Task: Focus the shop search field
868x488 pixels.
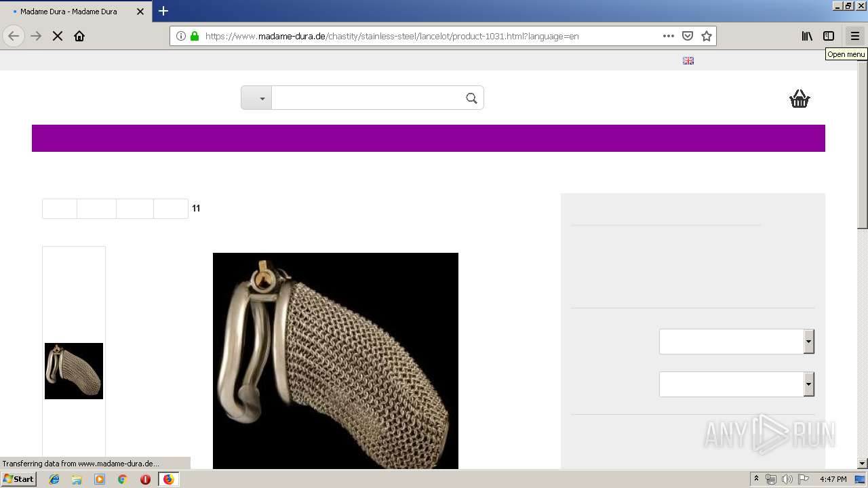Action: click(x=368, y=98)
